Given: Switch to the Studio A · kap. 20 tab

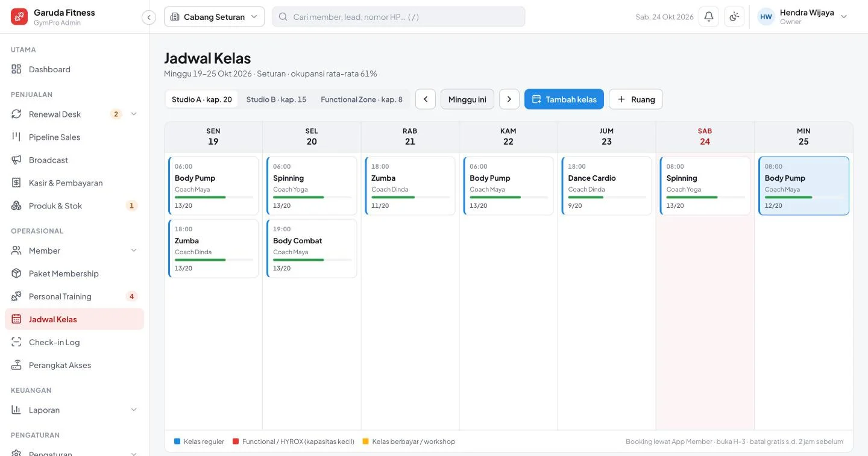Looking at the screenshot, I should tap(202, 99).
